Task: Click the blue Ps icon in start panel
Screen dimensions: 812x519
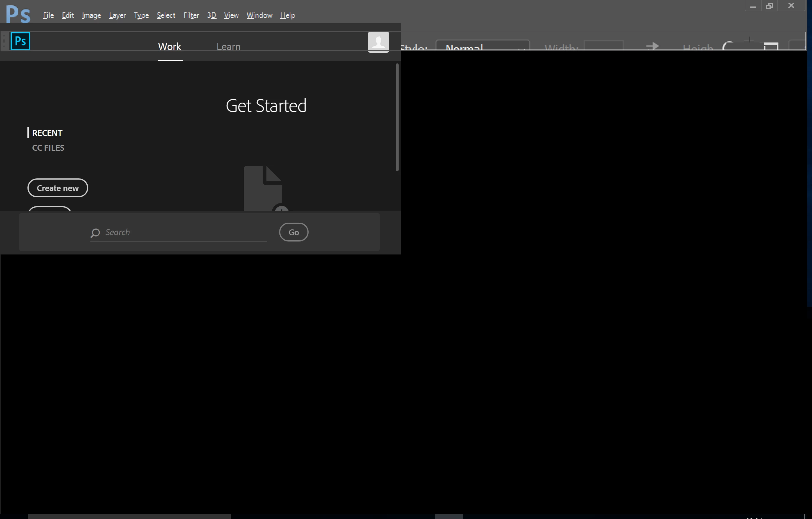Action: pos(20,41)
